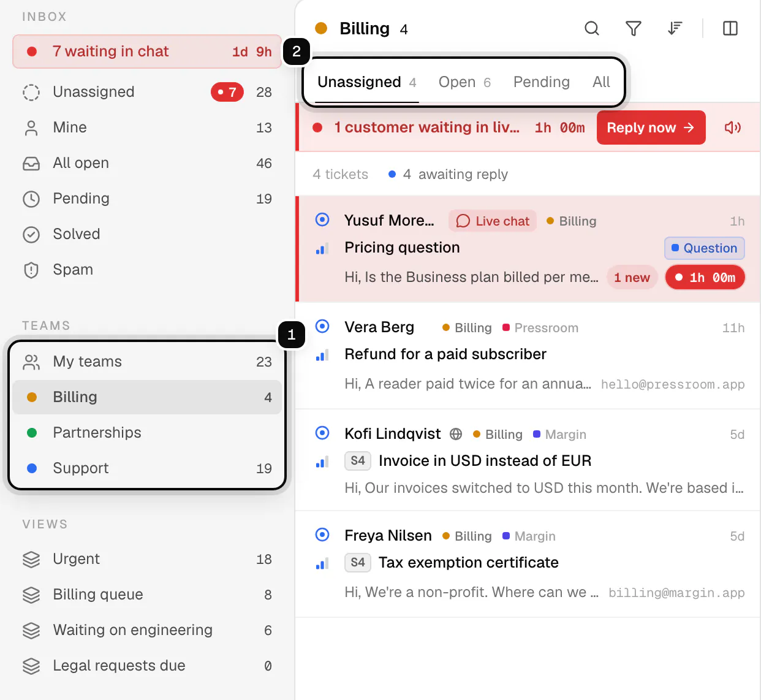
Task: Open the sort order icon
Action: 675,28
